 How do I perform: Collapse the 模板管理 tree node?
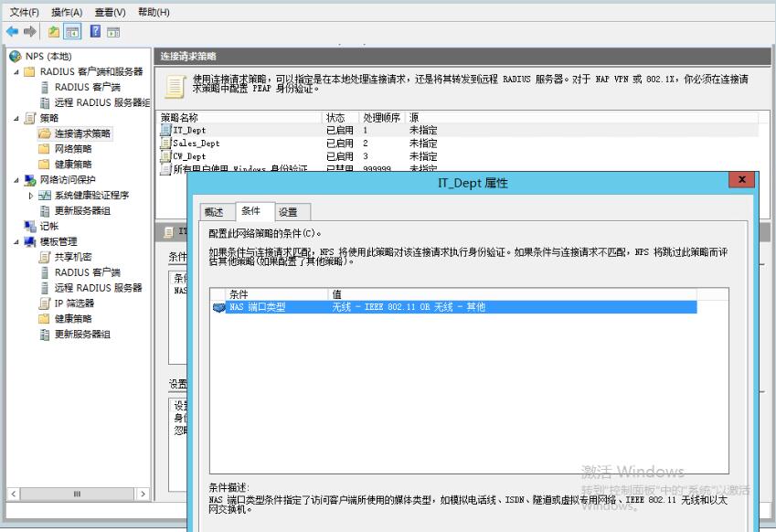pyautogui.click(x=16, y=242)
